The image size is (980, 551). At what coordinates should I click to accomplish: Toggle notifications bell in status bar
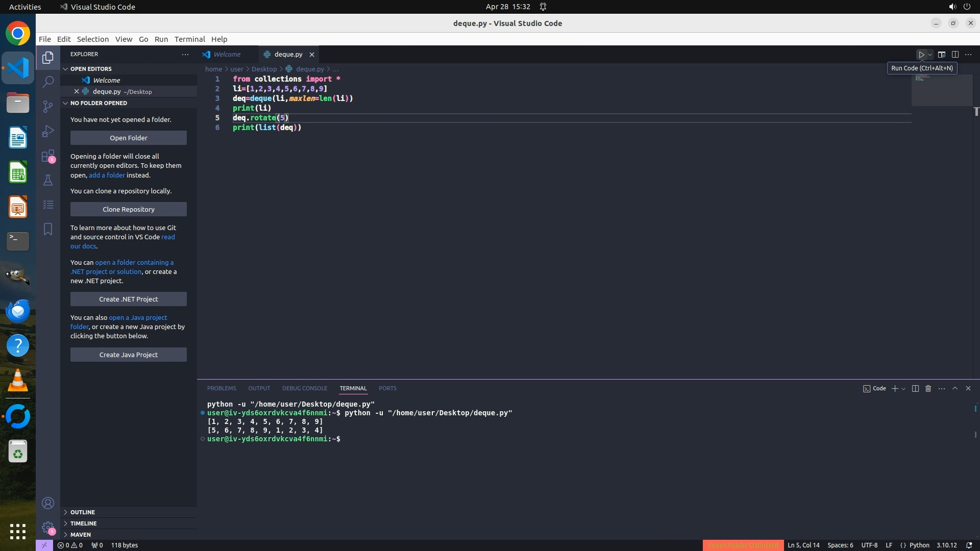(x=969, y=545)
